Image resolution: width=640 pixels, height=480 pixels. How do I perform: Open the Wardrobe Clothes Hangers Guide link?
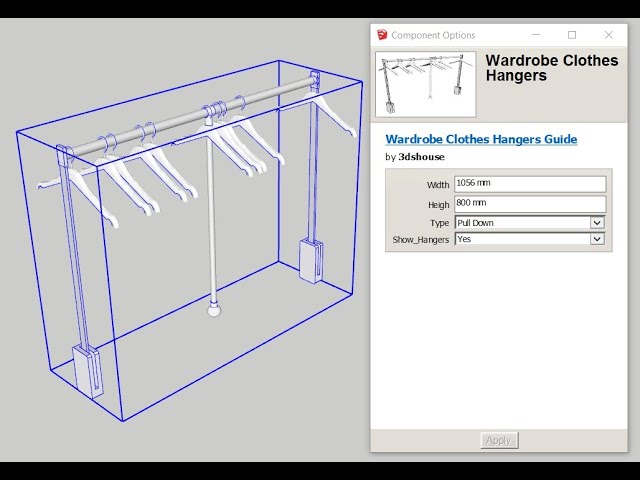click(481, 139)
